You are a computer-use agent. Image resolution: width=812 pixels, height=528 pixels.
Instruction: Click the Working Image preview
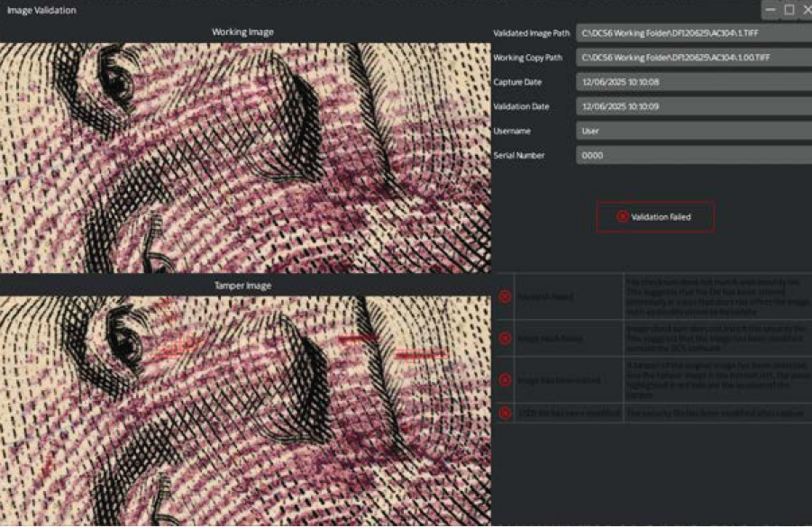pos(245,158)
